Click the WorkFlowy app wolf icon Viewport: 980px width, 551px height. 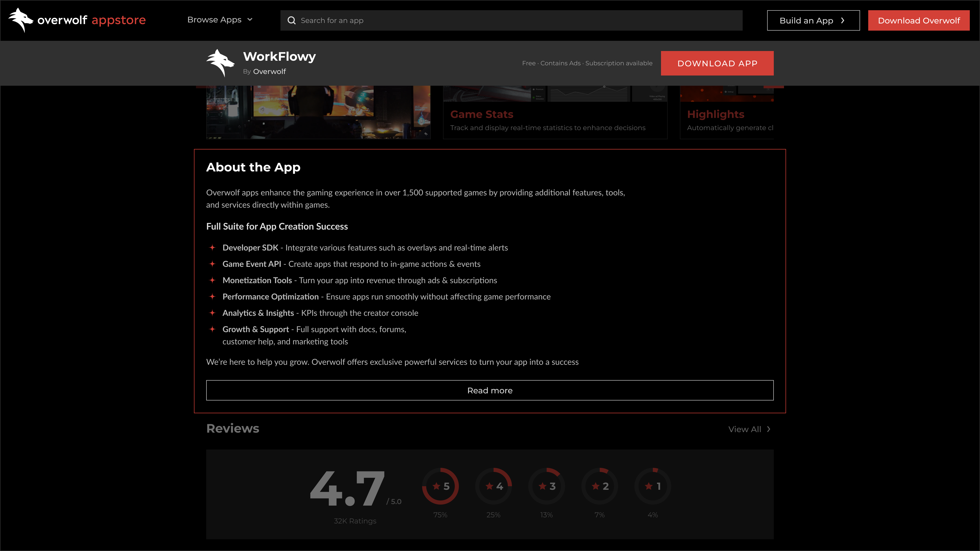pos(220,63)
